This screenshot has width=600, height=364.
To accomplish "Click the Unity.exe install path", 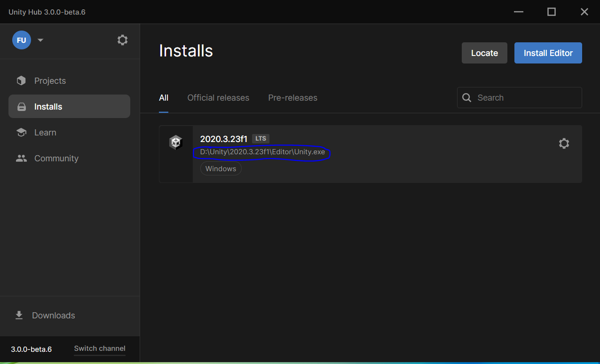I will 262,152.
